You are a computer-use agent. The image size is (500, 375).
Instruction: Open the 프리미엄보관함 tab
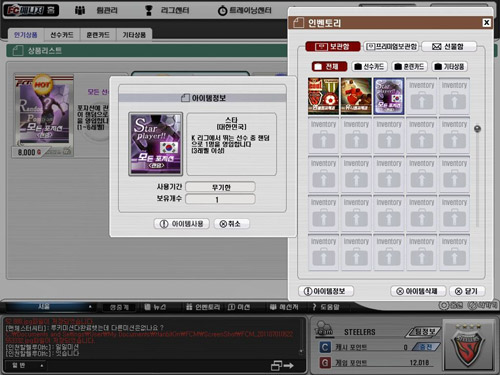click(x=392, y=47)
